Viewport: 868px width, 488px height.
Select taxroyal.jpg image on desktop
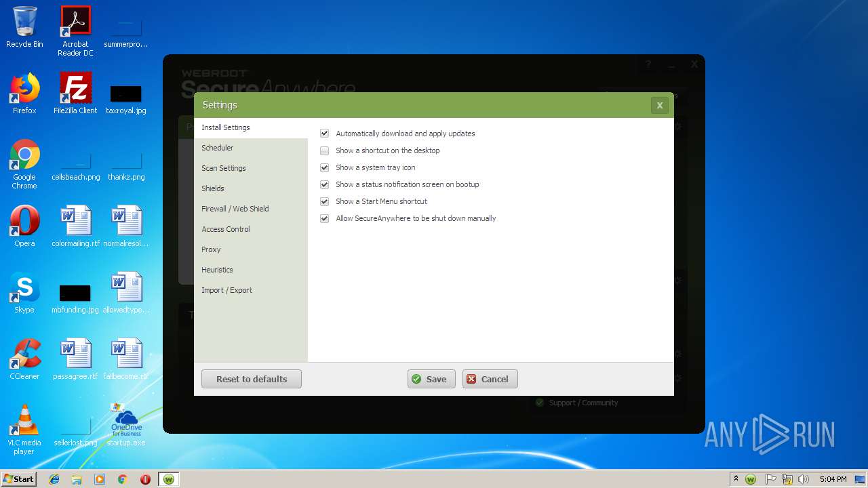pos(126,99)
